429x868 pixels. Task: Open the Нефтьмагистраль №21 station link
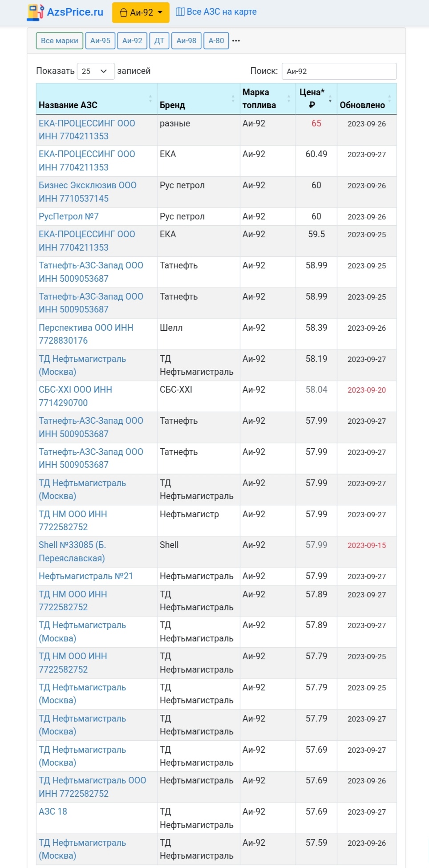tap(86, 576)
